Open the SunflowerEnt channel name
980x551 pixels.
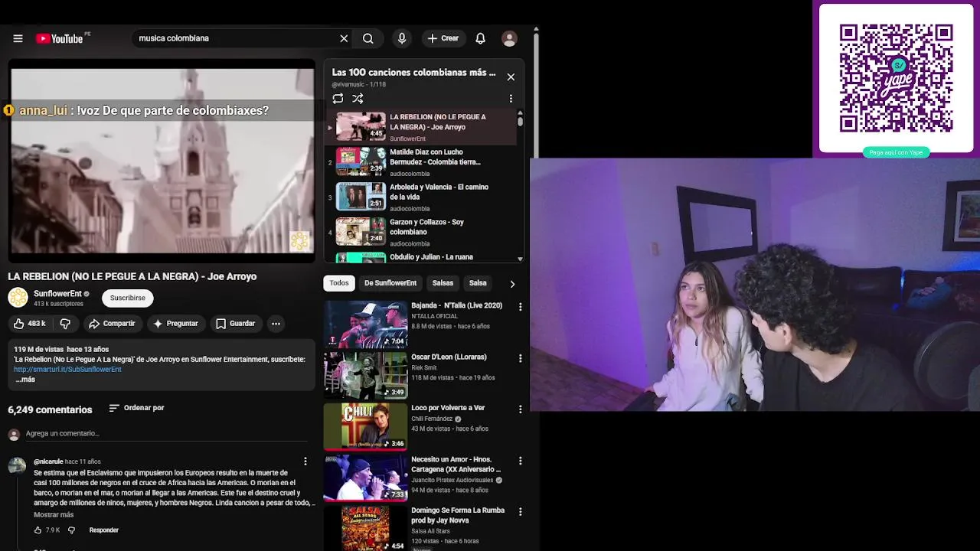(57, 294)
